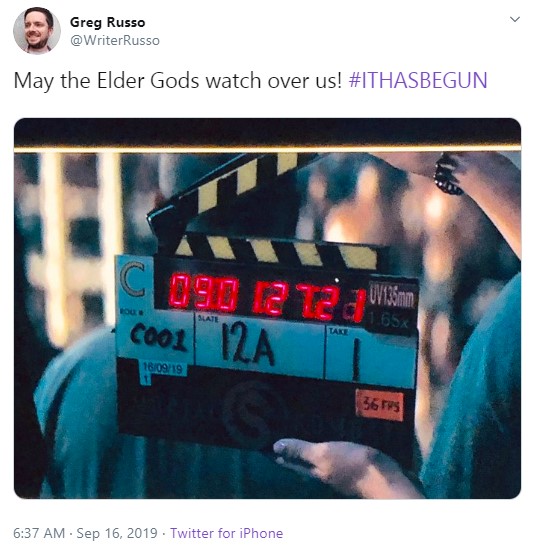The image size is (533, 548).
Task: Click the large C camera letter
Action: [132, 280]
